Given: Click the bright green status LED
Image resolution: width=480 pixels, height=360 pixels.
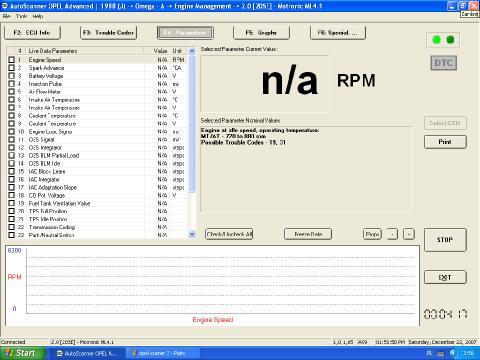Looking at the screenshot, I should (436, 40).
